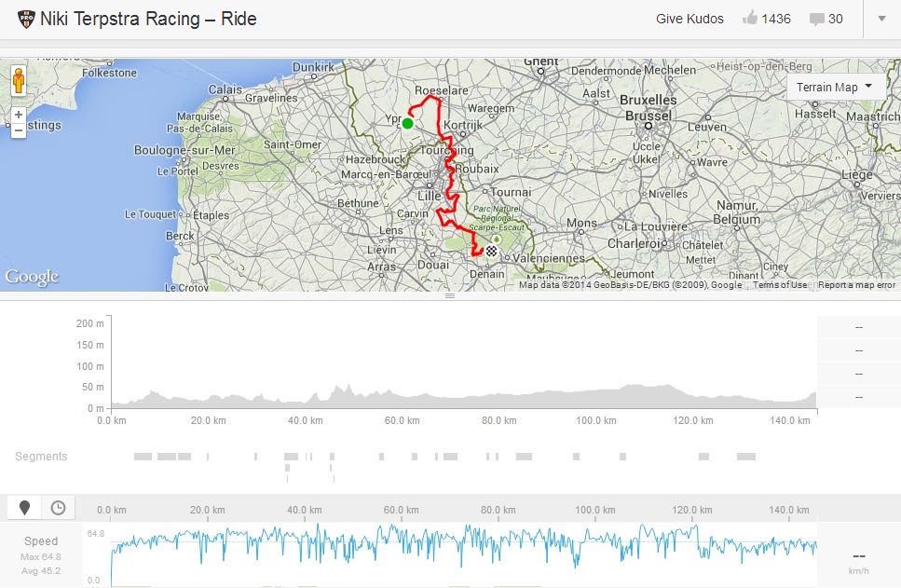Click the activity title Niki Terpstra Racing – Ride

(x=148, y=19)
